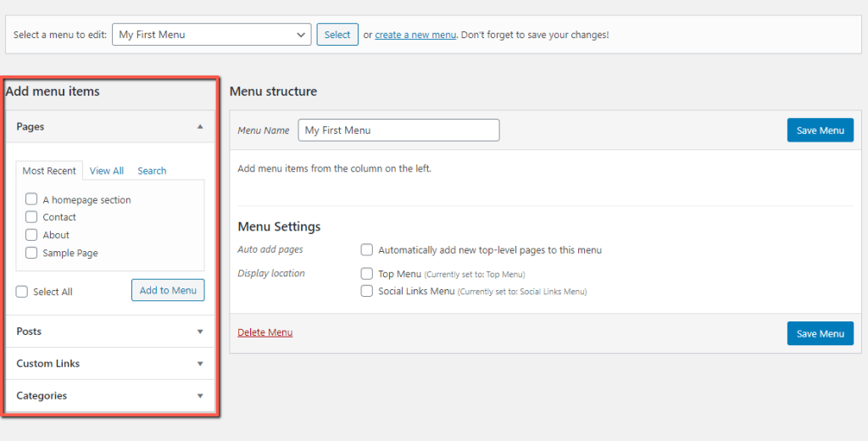Expand the Posts section arrow
868x441 pixels.
tap(200, 332)
